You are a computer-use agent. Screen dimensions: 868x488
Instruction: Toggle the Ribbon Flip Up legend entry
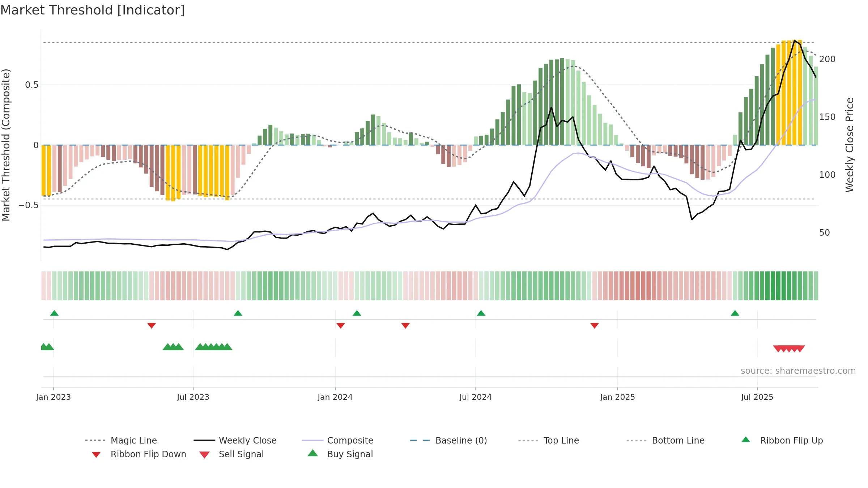pos(782,440)
